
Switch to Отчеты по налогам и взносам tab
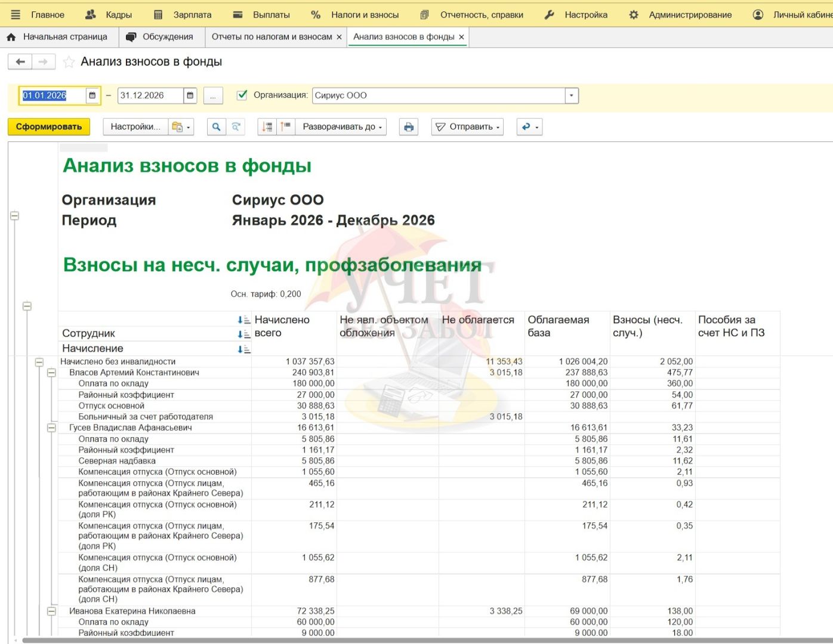pos(272,37)
